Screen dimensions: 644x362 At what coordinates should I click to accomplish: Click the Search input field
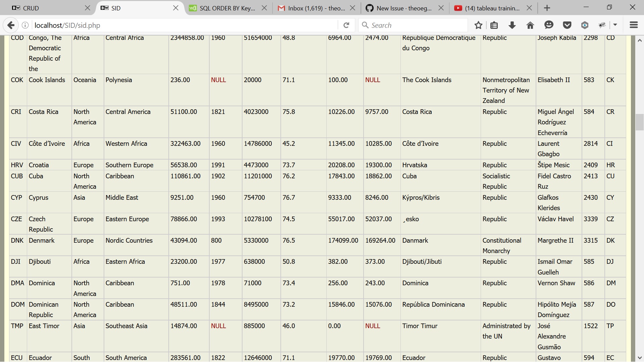[416, 25]
